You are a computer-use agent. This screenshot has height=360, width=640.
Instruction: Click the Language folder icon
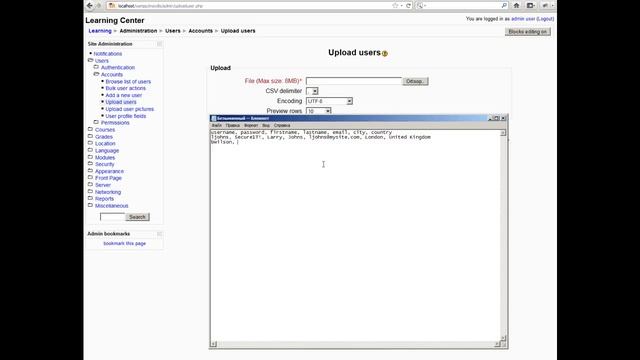(x=91, y=150)
